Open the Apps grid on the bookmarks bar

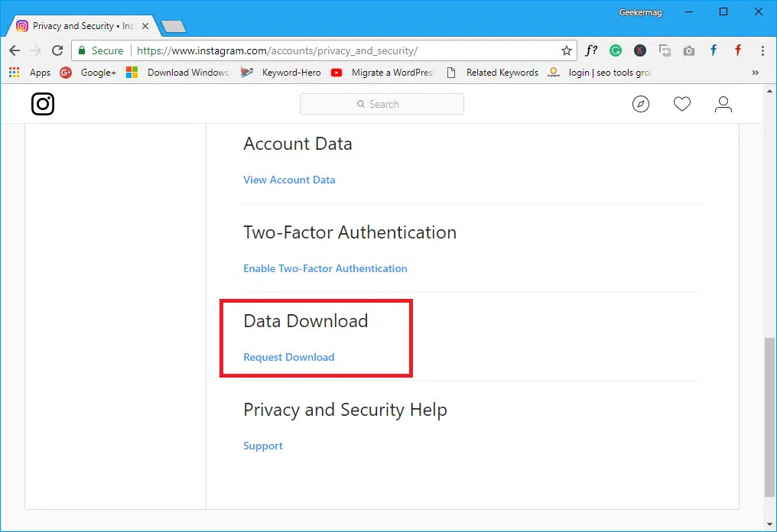tap(13, 72)
